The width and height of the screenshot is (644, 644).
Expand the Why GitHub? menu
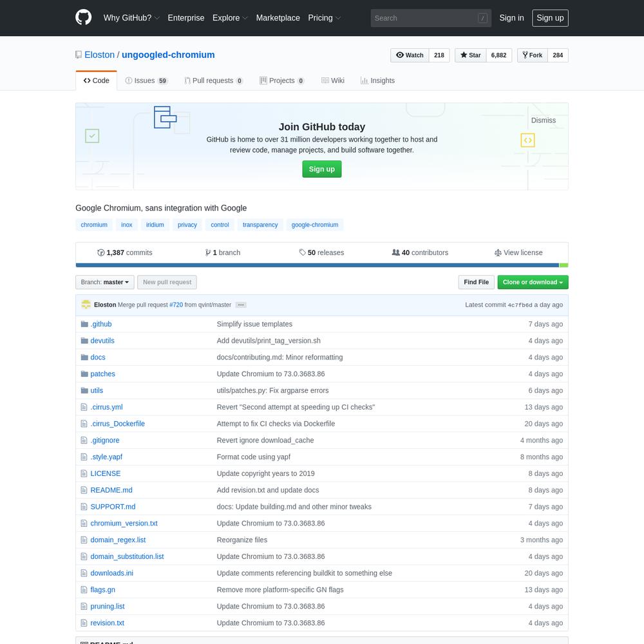point(131,17)
